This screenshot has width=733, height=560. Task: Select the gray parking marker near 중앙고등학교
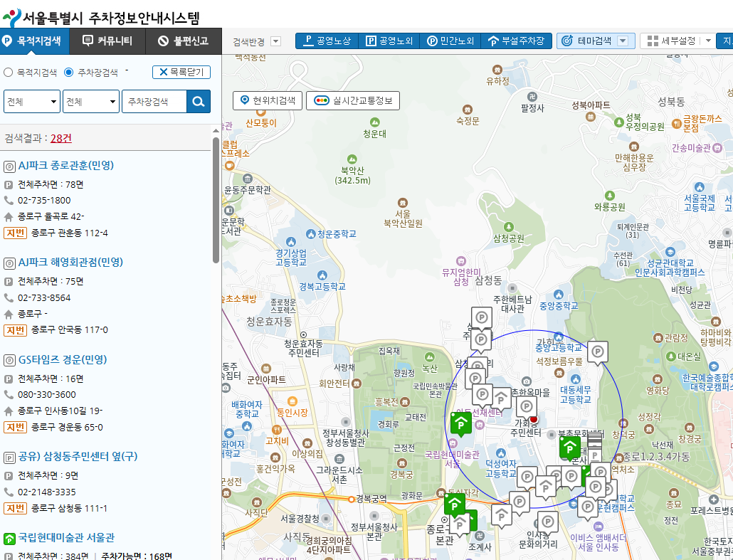pyautogui.click(x=598, y=353)
